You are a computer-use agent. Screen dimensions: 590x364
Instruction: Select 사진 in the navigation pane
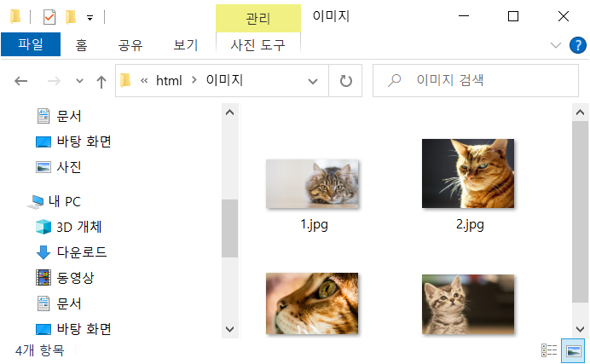click(x=59, y=166)
